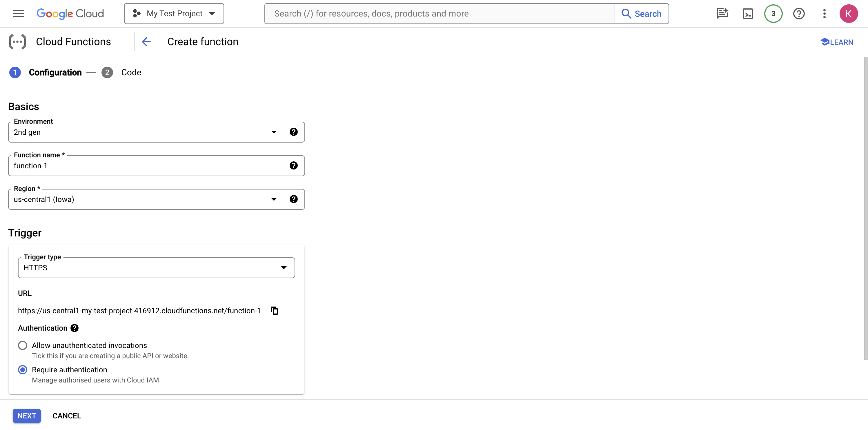Select Allow unauthenticated invocations radio button
Screen dimensions: 868x430
click(22, 345)
